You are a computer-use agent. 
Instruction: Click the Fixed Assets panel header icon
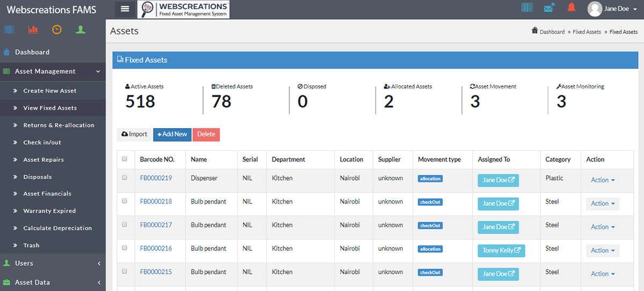click(120, 59)
